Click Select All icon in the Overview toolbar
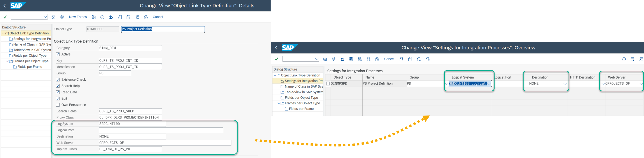 click(351, 59)
